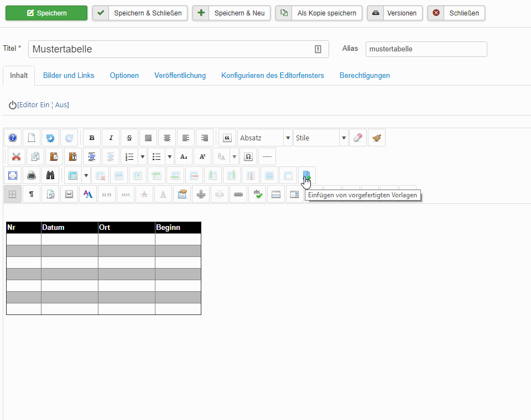The image size is (531, 420).
Task: Toggle fullscreen editor mode
Action: (13, 176)
